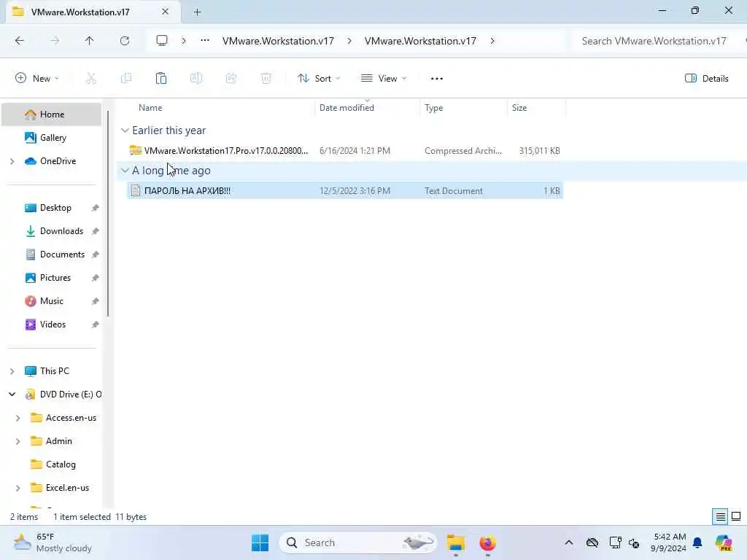Select second VMware.Workstation.v17 breadcrumb segment

tap(420, 41)
